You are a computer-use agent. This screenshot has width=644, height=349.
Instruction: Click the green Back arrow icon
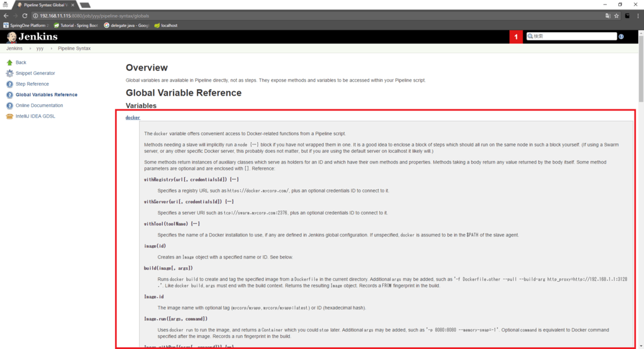[9, 62]
